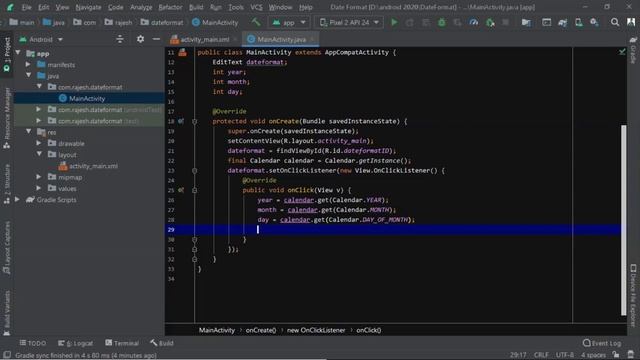The height and width of the screenshot is (360, 640).
Task: Expand the drawable folder
Action: coord(39,143)
